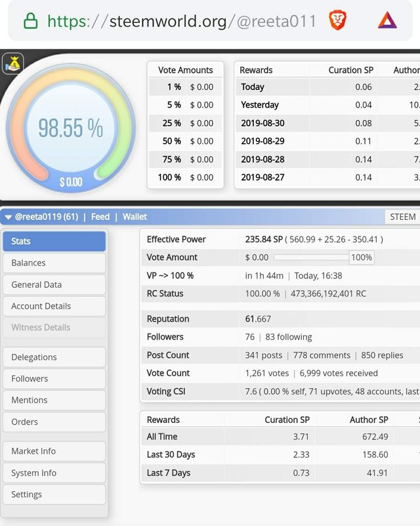Screen dimensions: 420x526
Task: Open the Mentions sidebar tab
Action: [x=54, y=400]
